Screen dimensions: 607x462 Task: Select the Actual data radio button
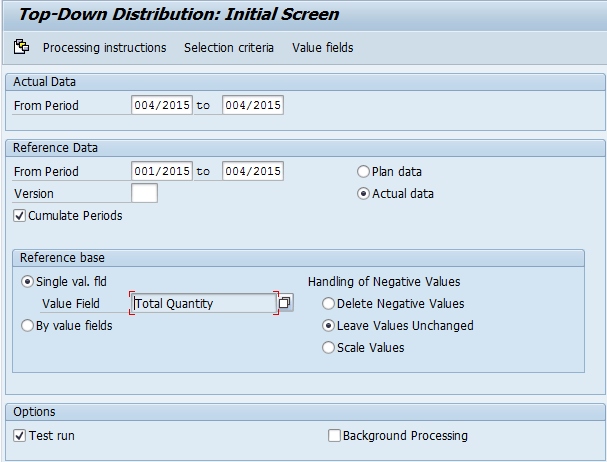coord(364,194)
